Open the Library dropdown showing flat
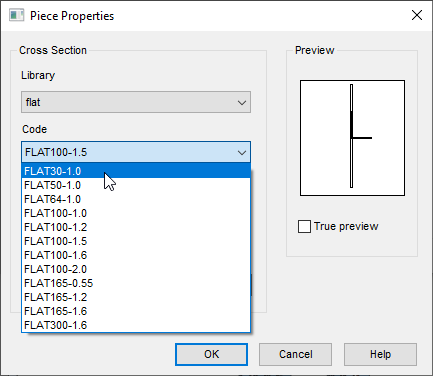The width and height of the screenshot is (433, 376). click(136, 102)
